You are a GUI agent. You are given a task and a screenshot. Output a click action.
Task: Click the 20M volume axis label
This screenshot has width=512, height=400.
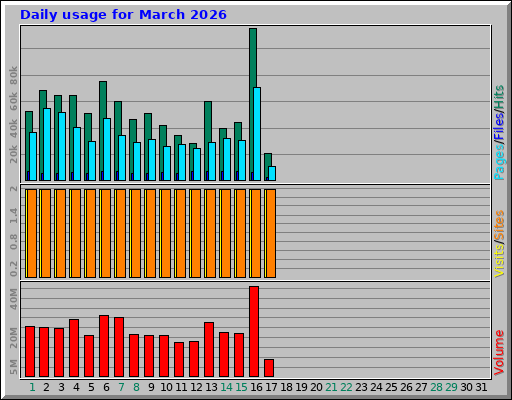pyautogui.click(x=13, y=338)
